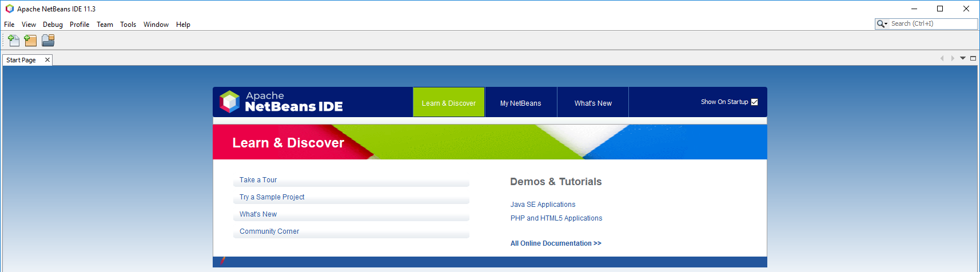Screen dimensions: 980x272
Task: Click the NetBeans cube logo in banner
Action: click(x=229, y=102)
